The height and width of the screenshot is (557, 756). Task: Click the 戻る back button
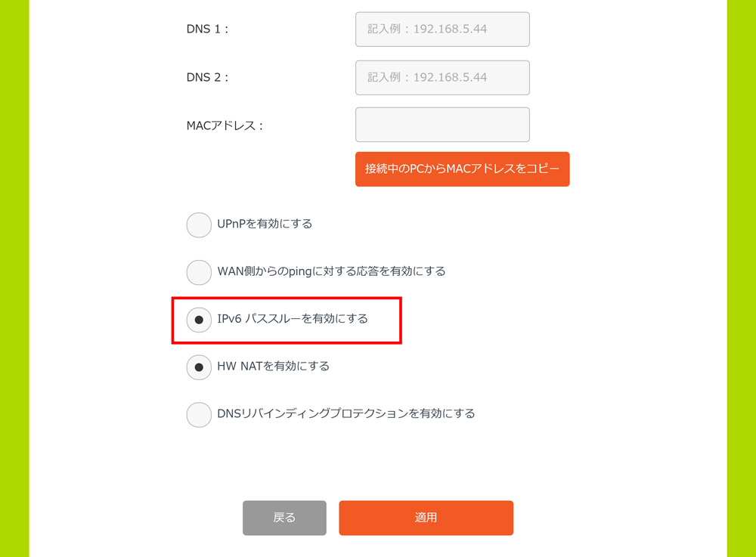(x=284, y=518)
